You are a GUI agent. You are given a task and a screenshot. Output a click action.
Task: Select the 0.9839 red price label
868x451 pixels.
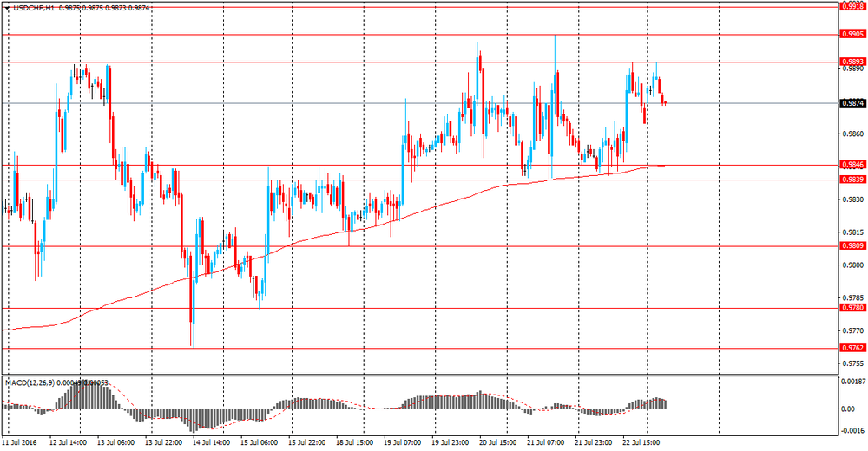(x=852, y=180)
